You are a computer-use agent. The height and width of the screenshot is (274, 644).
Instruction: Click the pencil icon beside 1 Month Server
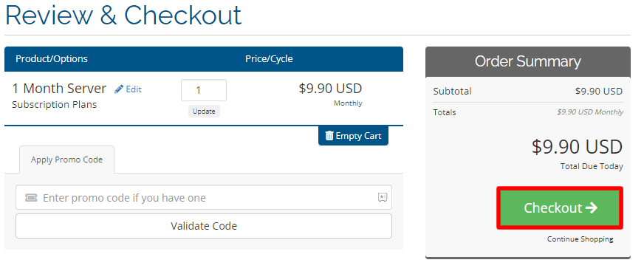point(119,89)
